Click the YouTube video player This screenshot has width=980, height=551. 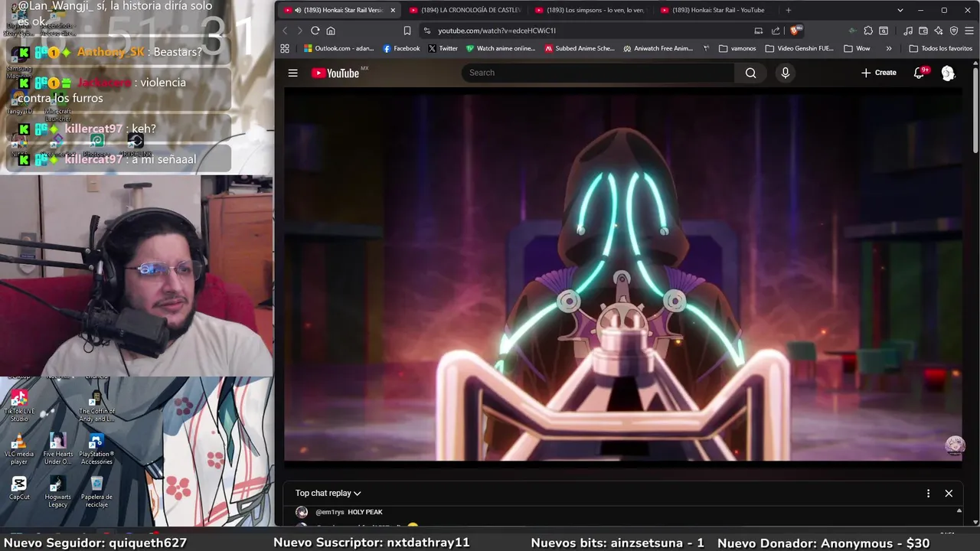[x=623, y=275]
